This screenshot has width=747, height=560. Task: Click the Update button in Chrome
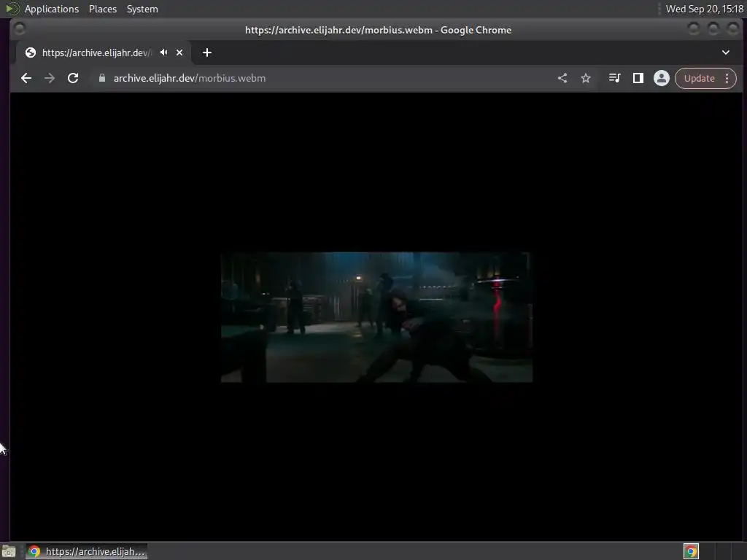pos(700,78)
